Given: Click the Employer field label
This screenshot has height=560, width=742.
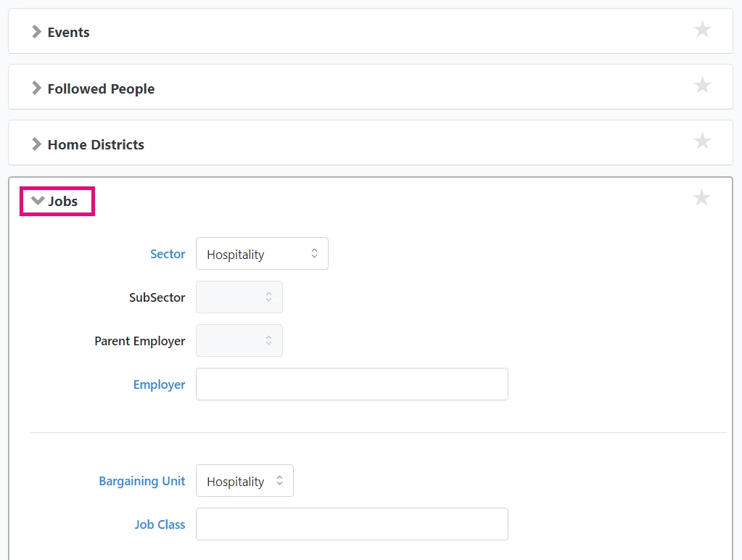Looking at the screenshot, I should (x=160, y=384).
